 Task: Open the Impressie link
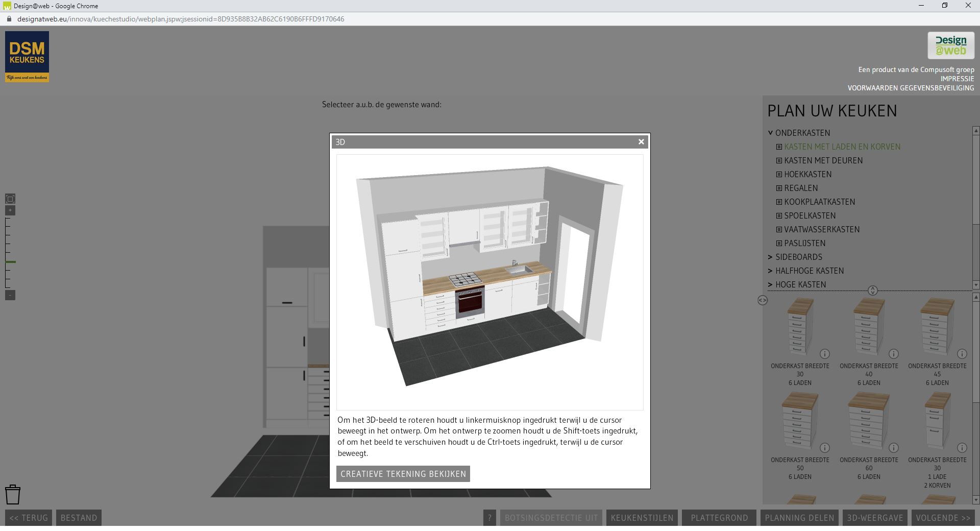(957, 79)
